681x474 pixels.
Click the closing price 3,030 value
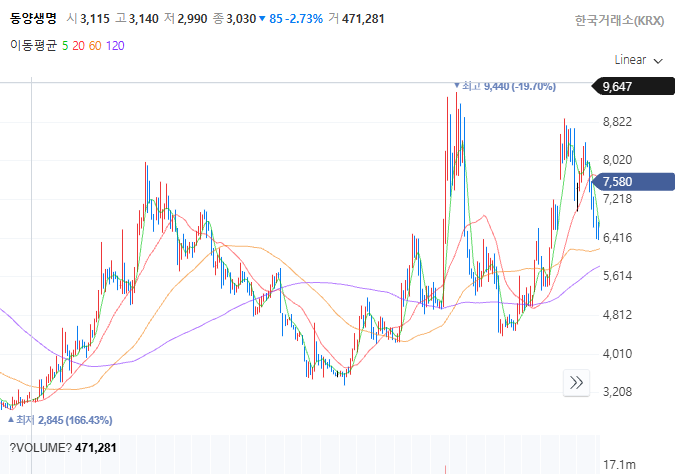click(241, 19)
